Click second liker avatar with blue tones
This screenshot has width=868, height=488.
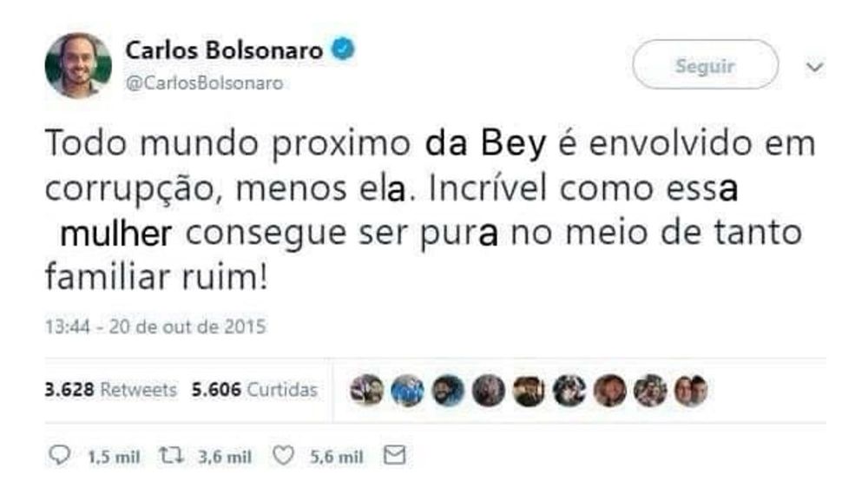point(407,390)
